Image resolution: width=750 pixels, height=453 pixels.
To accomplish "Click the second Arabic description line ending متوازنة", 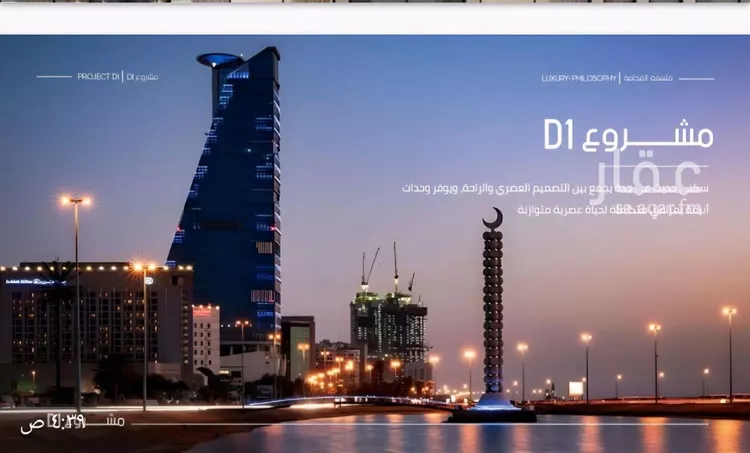I will coord(613,210).
